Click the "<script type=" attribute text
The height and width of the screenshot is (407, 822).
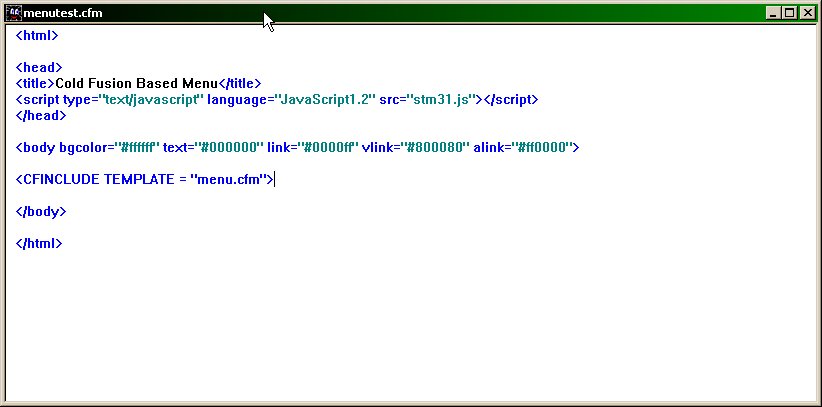(x=57, y=100)
